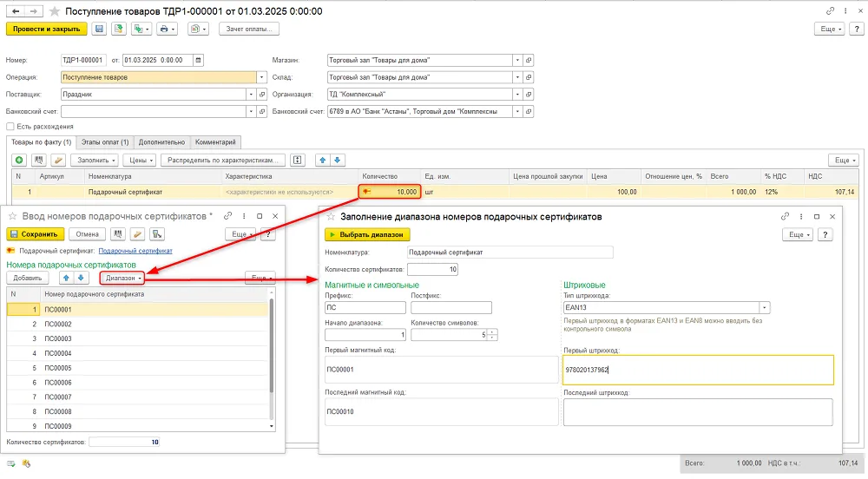This screenshot has width=868, height=479.
Task: Move goods row down with blue arrow
Action: click(x=337, y=160)
